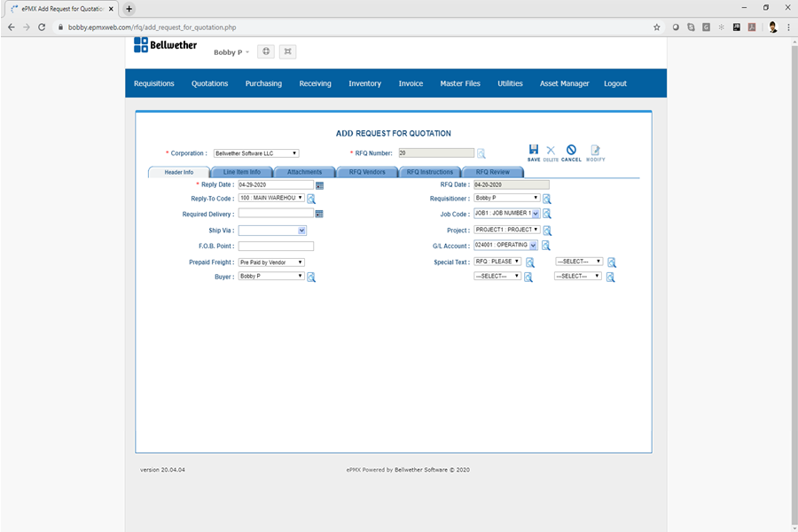Viewport: 798px width, 532px height.
Task: Click the Buyer lookup magnifier icon
Action: pos(311,278)
